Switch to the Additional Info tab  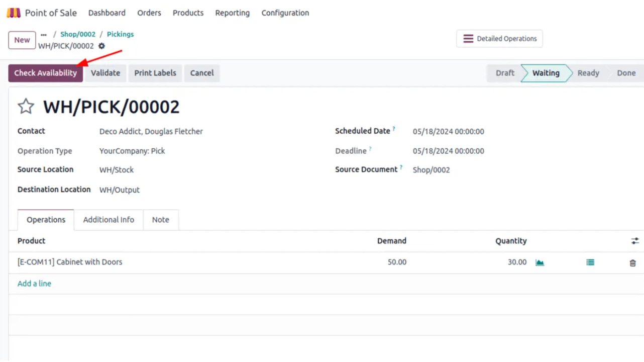tap(109, 220)
